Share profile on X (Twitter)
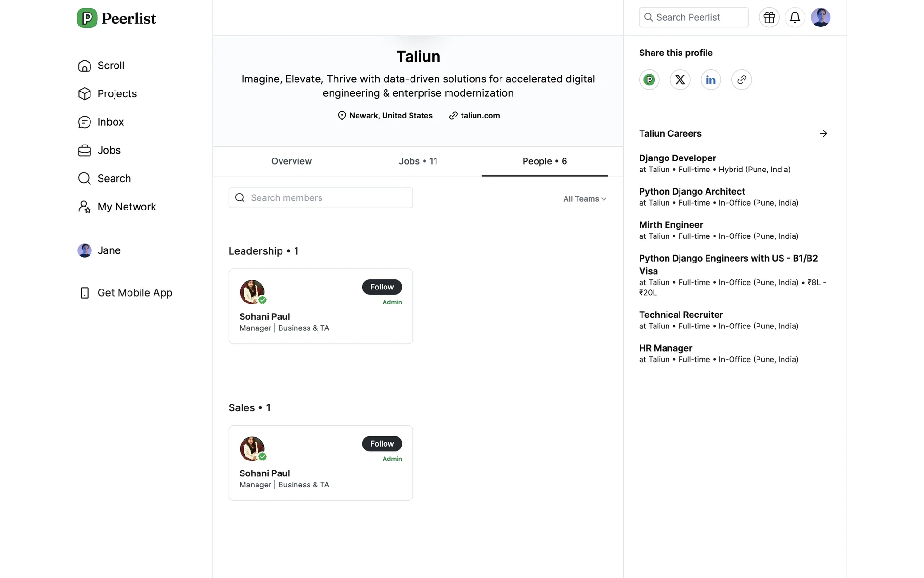This screenshot has height=578, width=924. [680, 79]
